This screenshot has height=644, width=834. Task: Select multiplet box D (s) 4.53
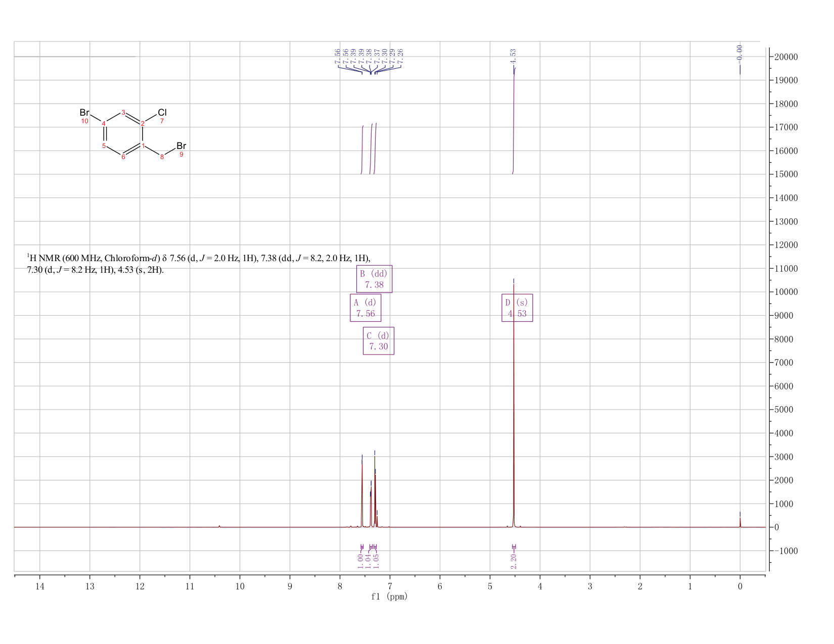click(517, 308)
